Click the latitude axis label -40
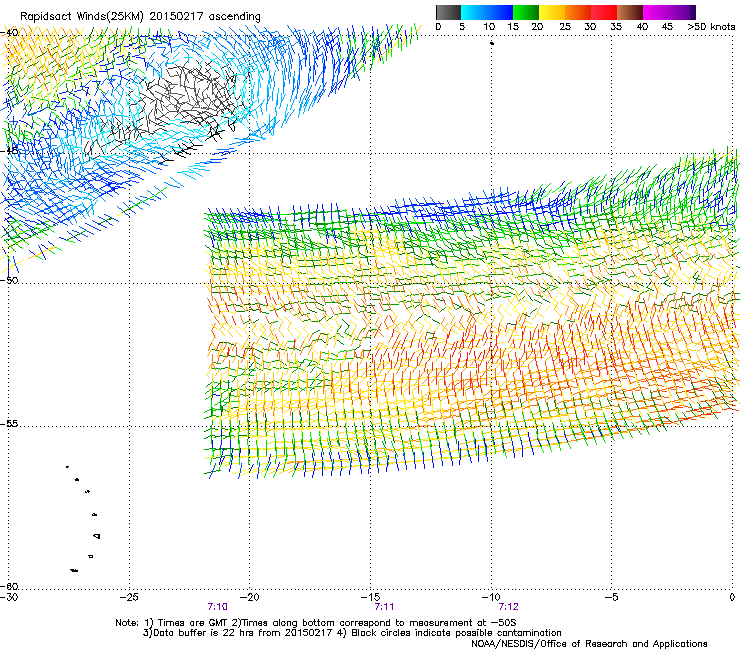This screenshot has width=740, height=650. click(9, 33)
